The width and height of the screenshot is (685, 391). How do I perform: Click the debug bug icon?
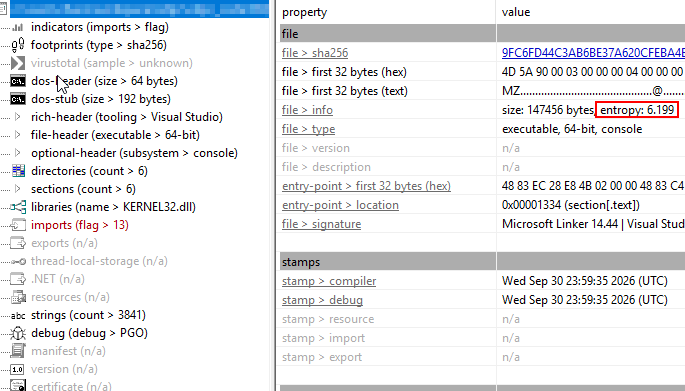[x=18, y=333]
